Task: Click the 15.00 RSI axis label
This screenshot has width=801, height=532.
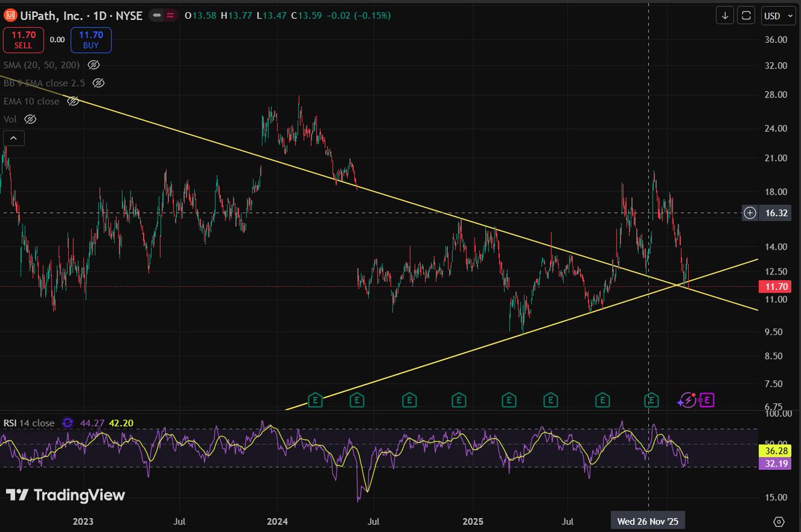Action: tap(776, 497)
